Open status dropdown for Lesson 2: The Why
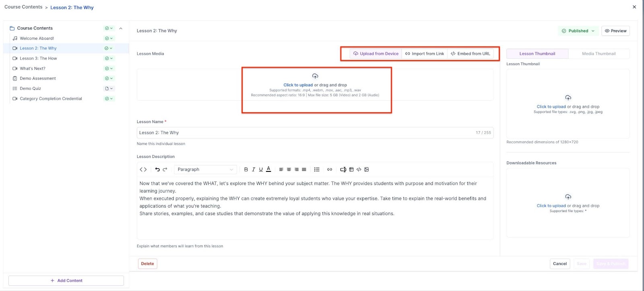The width and height of the screenshot is (644, 291). [x=109, y=48]
